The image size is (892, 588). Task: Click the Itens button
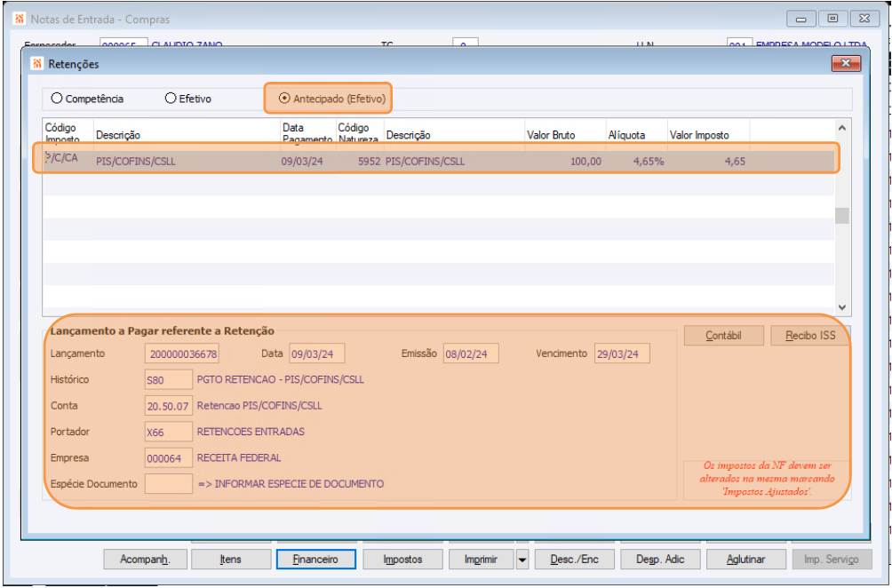tap(230, 560)
